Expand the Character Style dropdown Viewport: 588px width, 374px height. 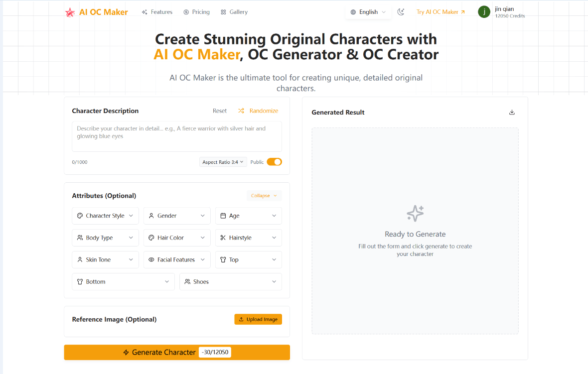click(x=105, y=216)
